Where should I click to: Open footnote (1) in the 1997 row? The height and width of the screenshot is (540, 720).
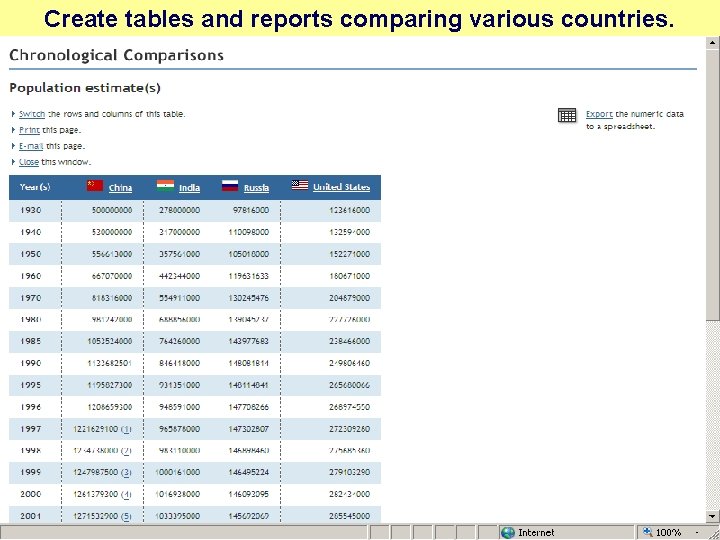pos(126,429)
